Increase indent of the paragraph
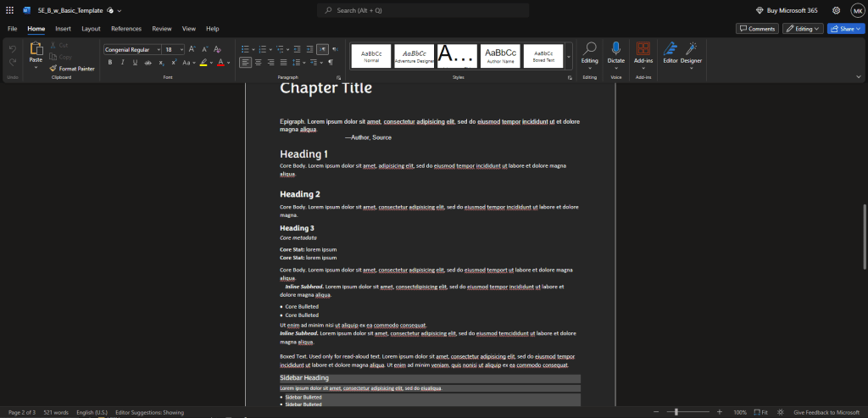The height and width of the screenshot is (418, 868). tap(309, 49)
